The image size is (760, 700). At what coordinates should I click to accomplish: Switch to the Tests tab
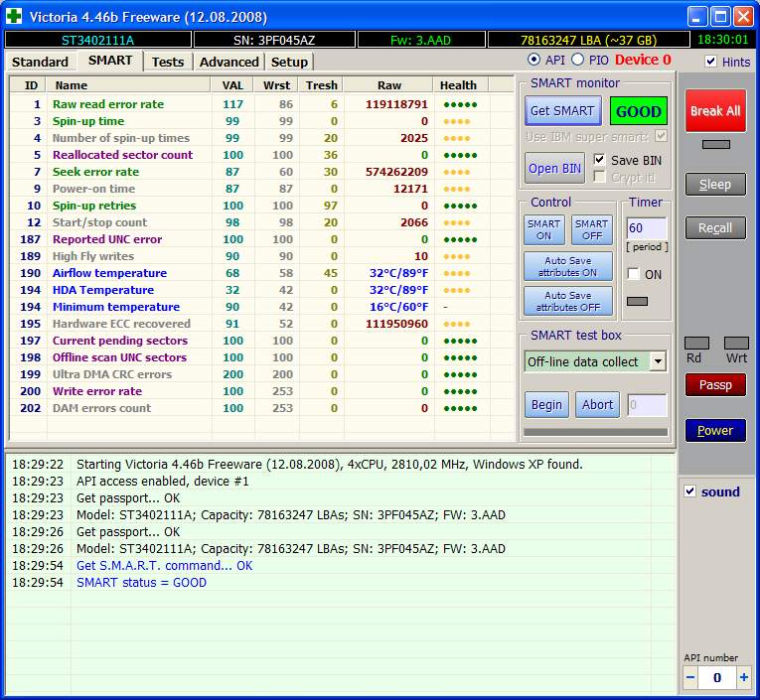(x=167, y=62)
